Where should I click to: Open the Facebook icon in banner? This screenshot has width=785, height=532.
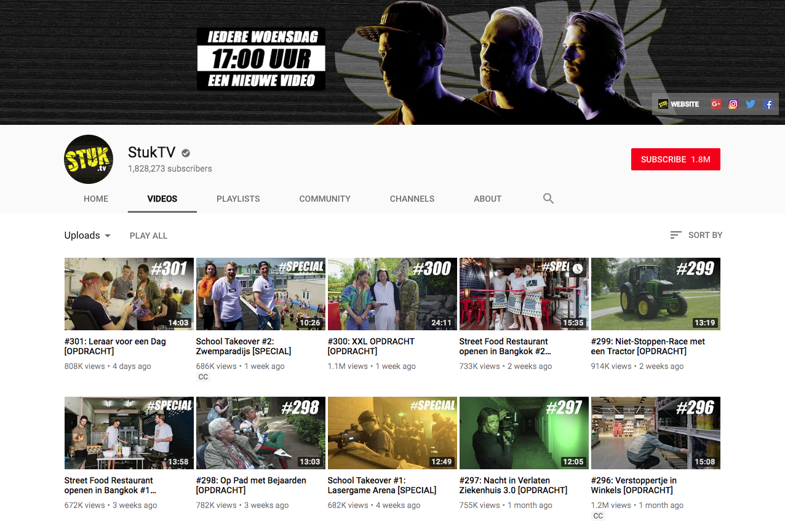coord(768,105)
